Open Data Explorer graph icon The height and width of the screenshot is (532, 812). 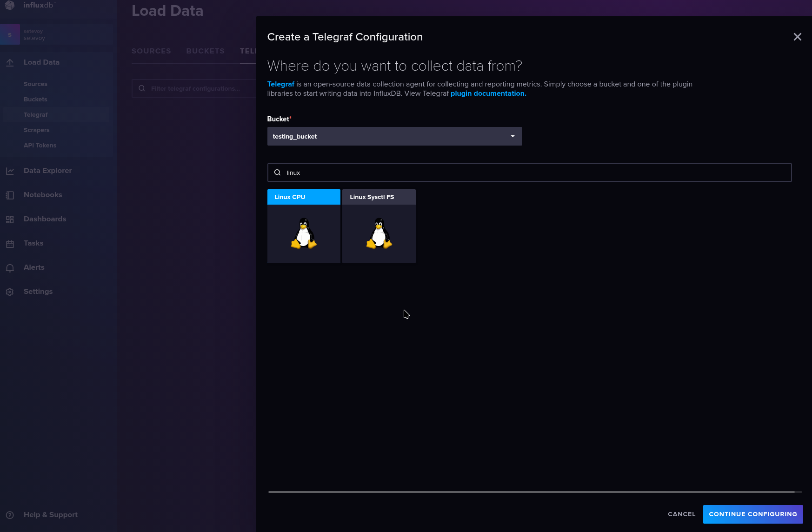click(x=10, y=171)
